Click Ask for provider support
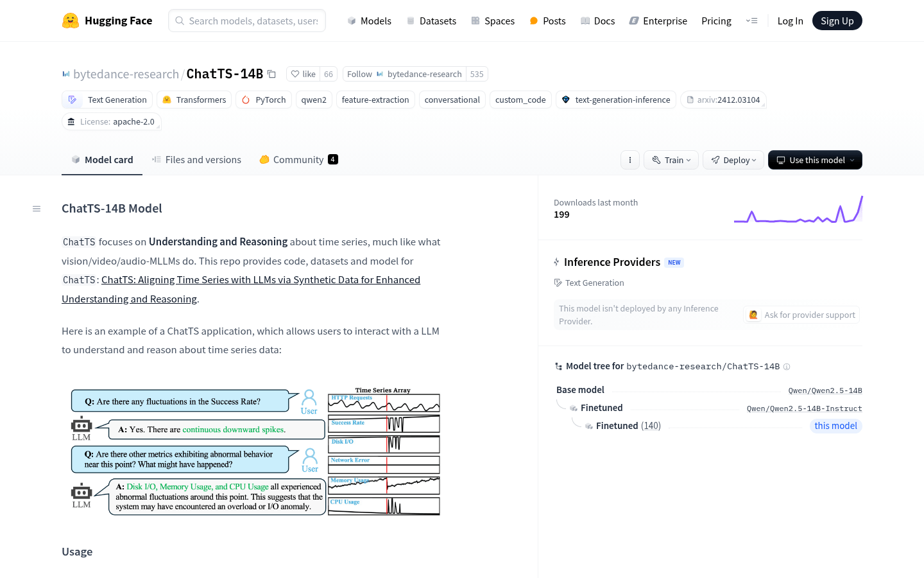 (802, 315)
